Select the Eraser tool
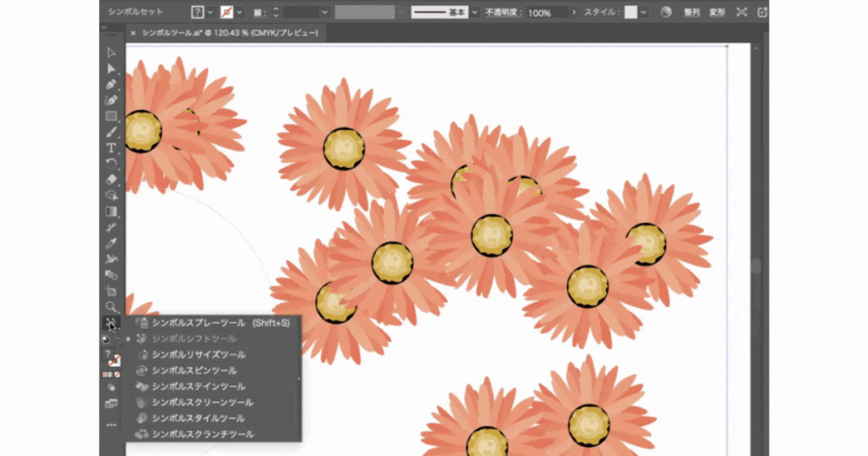This screenshot has width=868, height=456. coord(111,180)
